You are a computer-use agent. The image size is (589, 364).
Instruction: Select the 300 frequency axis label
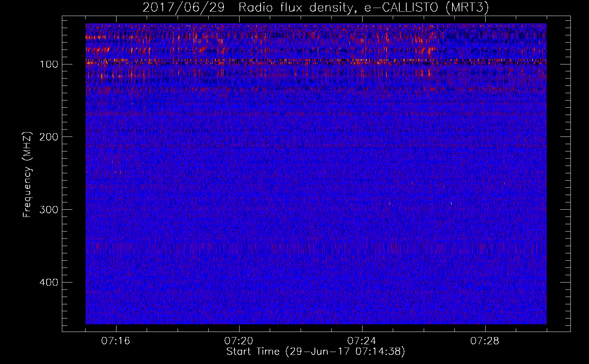(49, 210)
